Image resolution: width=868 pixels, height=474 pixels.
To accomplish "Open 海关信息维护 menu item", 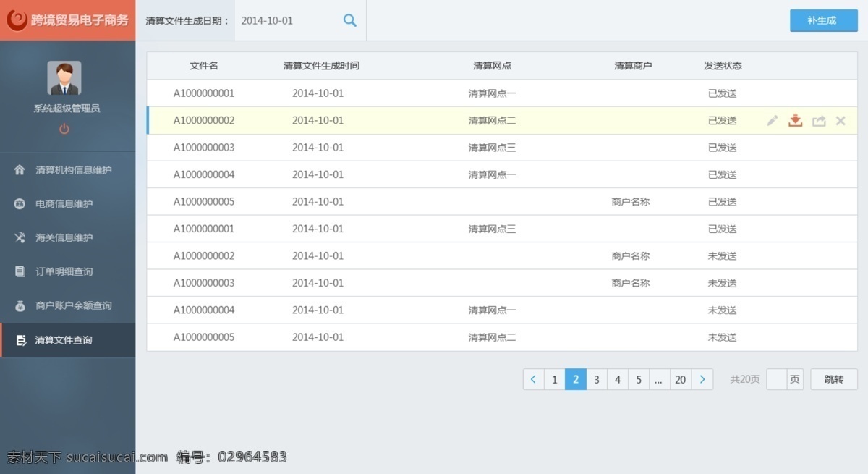I will point(67,237).
